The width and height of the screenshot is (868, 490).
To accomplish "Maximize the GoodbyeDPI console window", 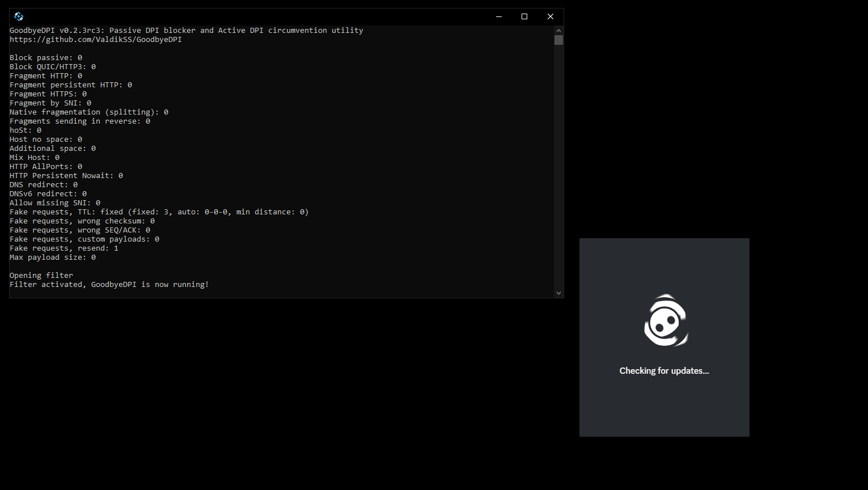I will tap(524, 16).
